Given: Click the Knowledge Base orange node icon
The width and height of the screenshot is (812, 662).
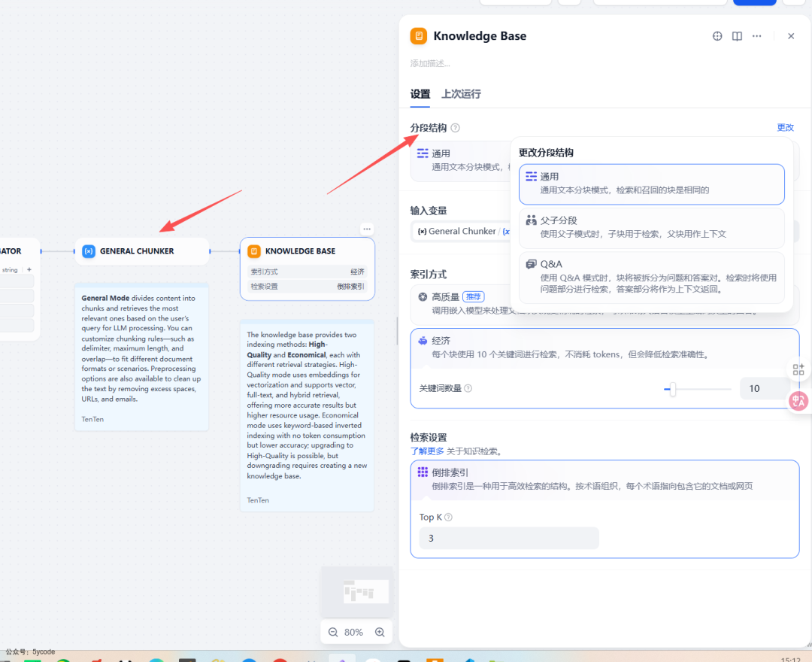Looking at the screenshot, I should click(x=419, y=35).
